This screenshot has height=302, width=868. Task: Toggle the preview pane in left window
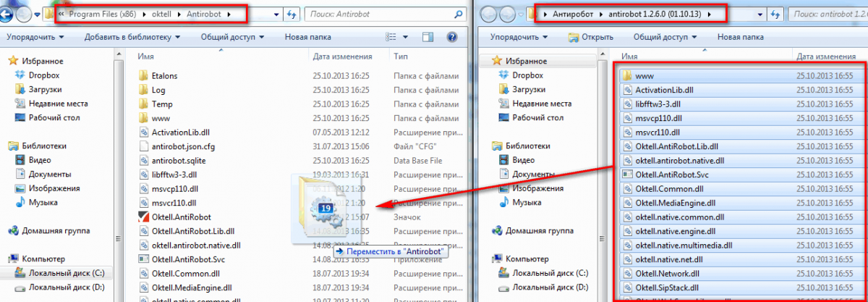tap(426, 36)
